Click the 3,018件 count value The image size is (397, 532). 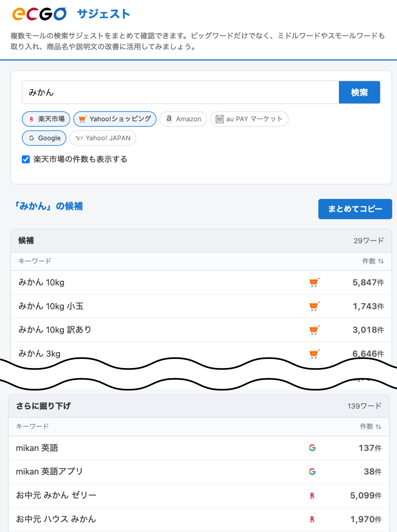click(x=368, y=330)
